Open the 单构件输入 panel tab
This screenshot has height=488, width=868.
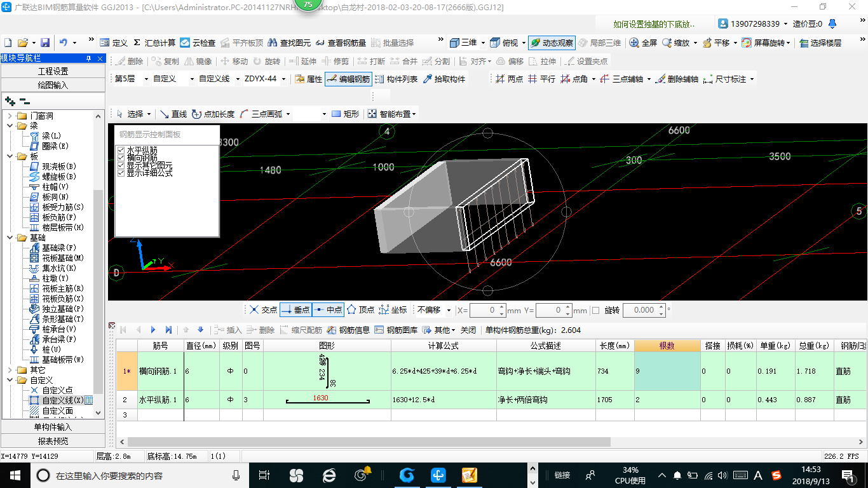click(x=53, y=427)
